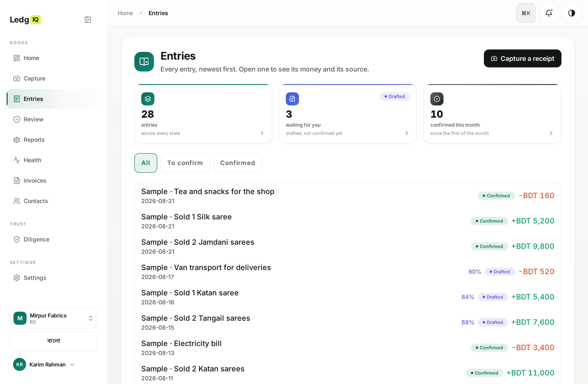This screenshot has width=588, height=384.
Task: Open the confirmed this month card chevron
Action: [551, 133]
